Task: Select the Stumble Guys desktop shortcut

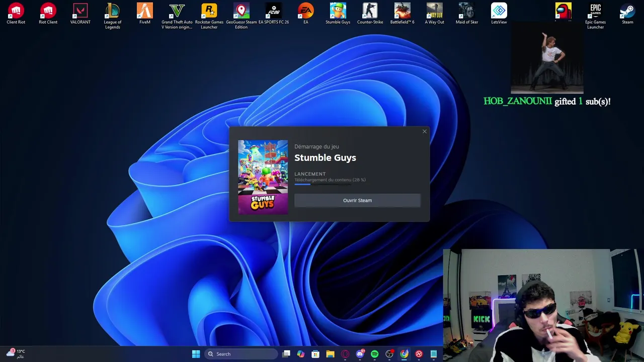Action: click(338, 14)
